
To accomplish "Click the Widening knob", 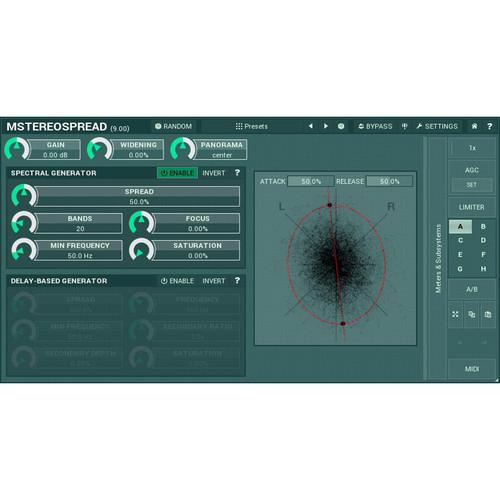I will click(99, 149).
